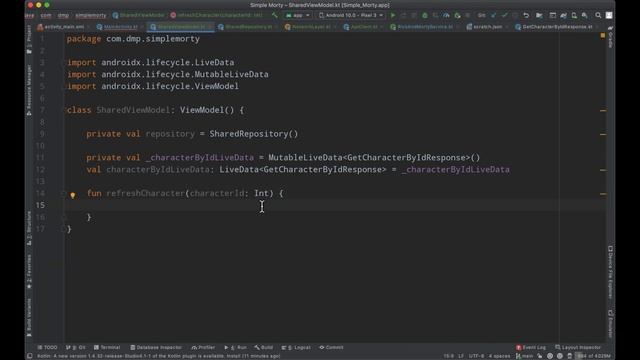Click the yellow inspection warning indicator

coord(603,36)
